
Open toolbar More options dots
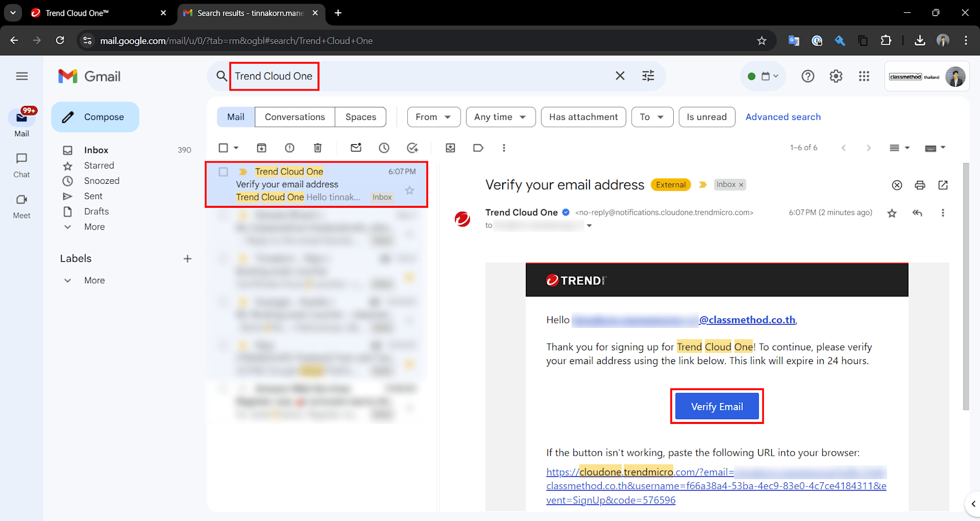[x=504, y=148]
